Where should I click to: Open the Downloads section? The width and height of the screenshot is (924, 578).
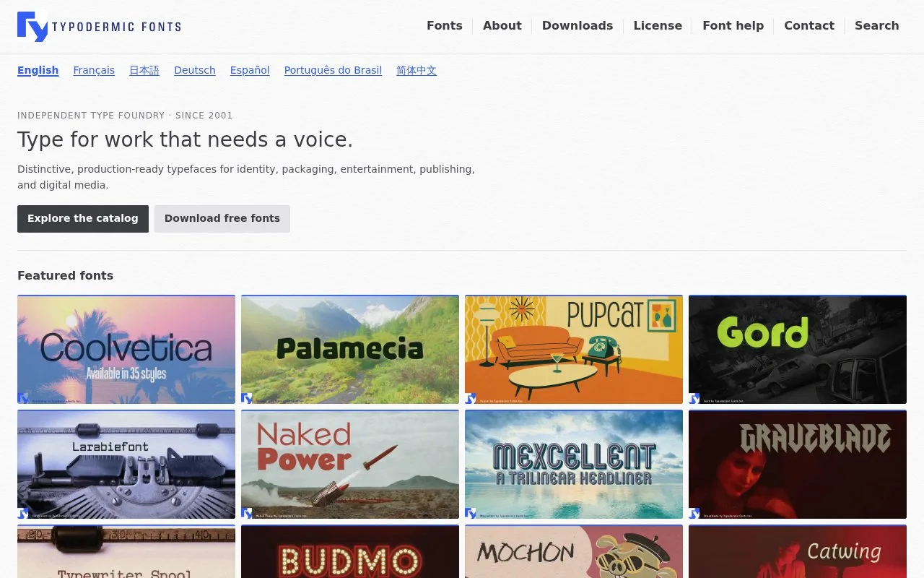(577, 26)
